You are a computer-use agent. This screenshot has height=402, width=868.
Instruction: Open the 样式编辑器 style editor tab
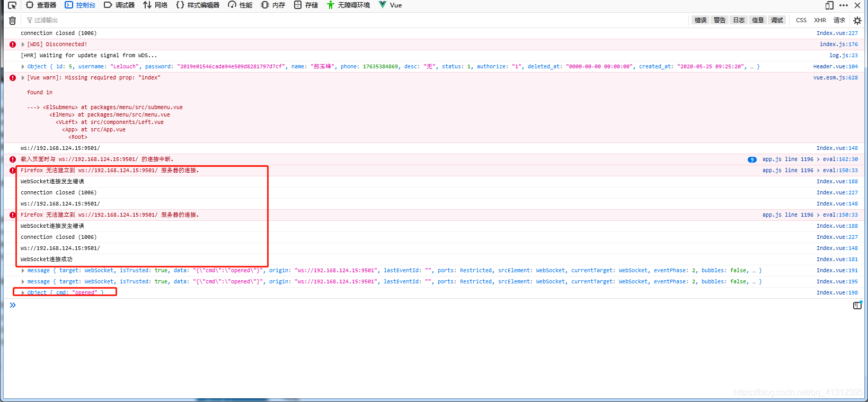click(198, 5)
